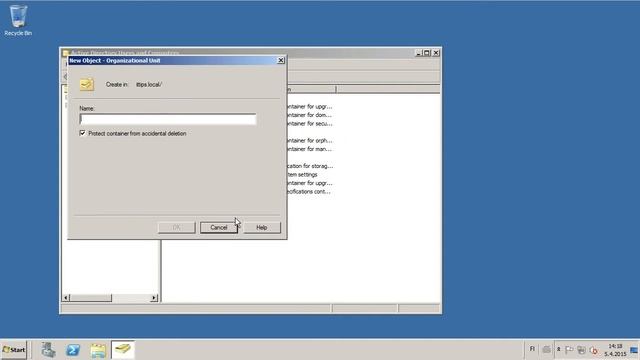Select the "...cation for storag..." description row
The image size is (640, 360).
[x=309, y=166]
